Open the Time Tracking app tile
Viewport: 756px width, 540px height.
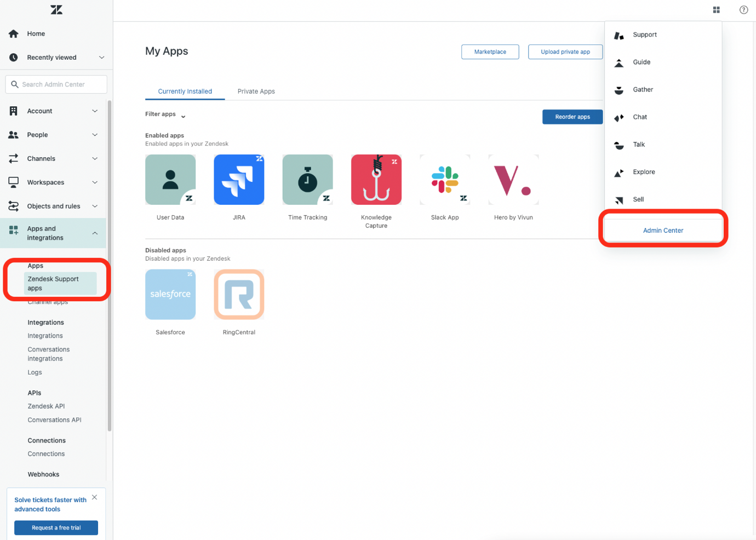coord(307,180)
